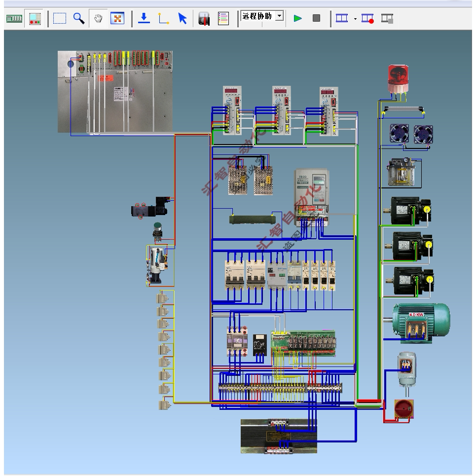
Task: Click the leftmost servo drive unit
Action: [232, 110]
